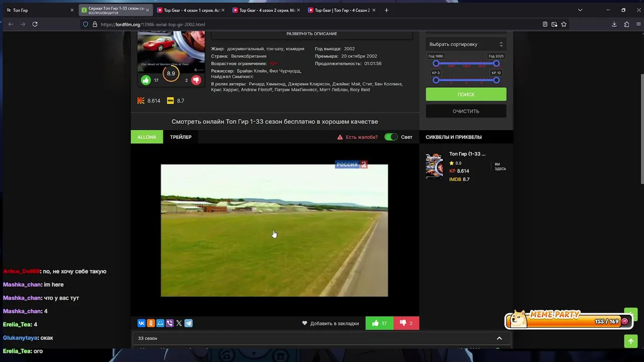Click the '8.9' rating circle under the poster
Viewport: 644px width, 362px height.
point(171,73)
